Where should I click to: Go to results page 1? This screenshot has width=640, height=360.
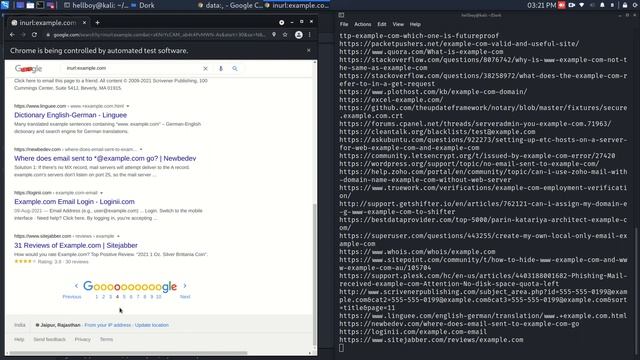point(97,297)
